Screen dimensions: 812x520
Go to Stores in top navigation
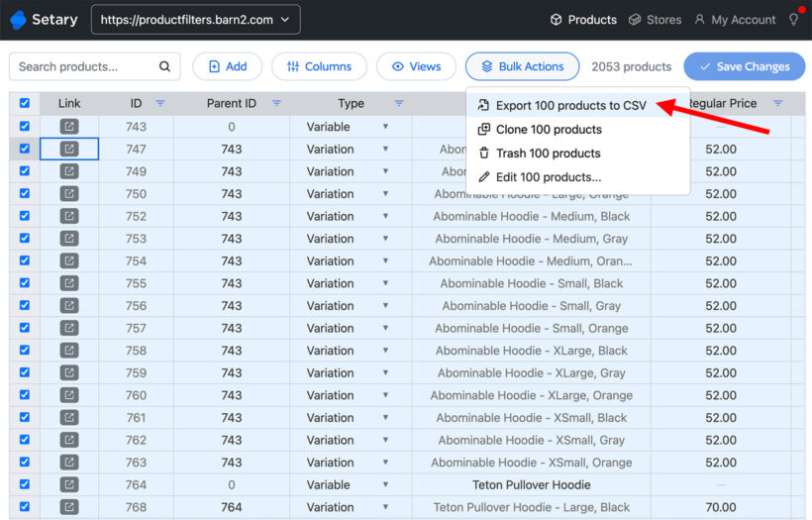(x=655, y=20)
